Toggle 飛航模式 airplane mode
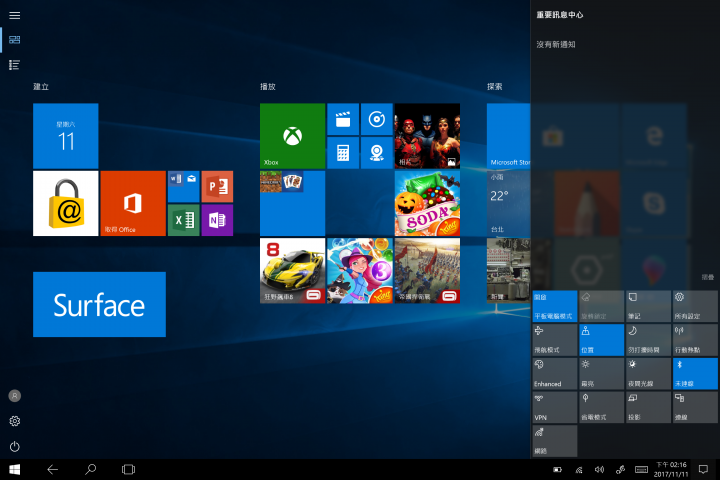The image size is (720, 480). click(x=555, y=340)
